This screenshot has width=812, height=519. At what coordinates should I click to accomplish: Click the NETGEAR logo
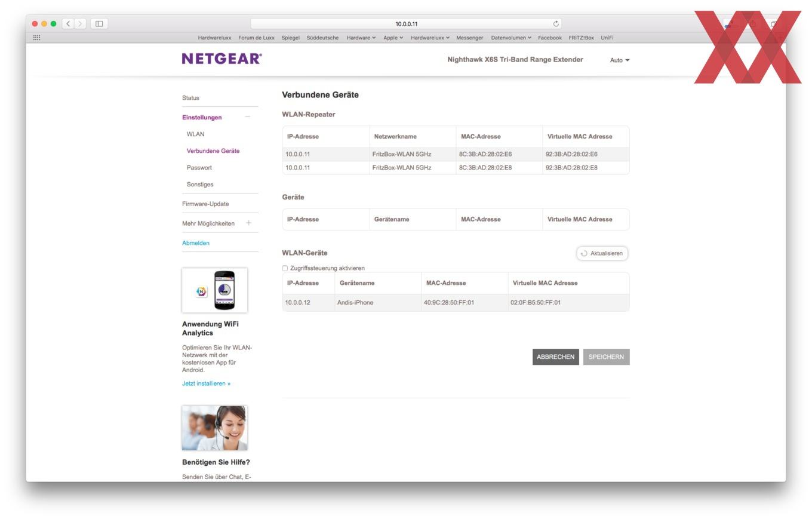point(222,59)
